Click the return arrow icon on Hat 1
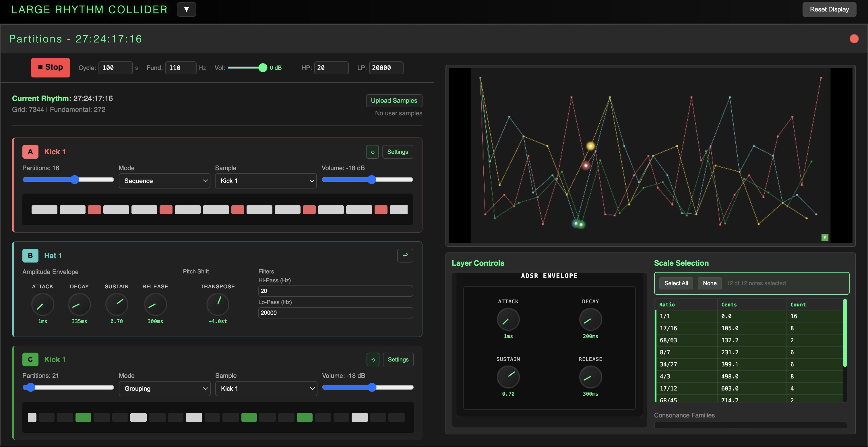The width and height of the screenshot is (868, 447). (x=405, y=255)
